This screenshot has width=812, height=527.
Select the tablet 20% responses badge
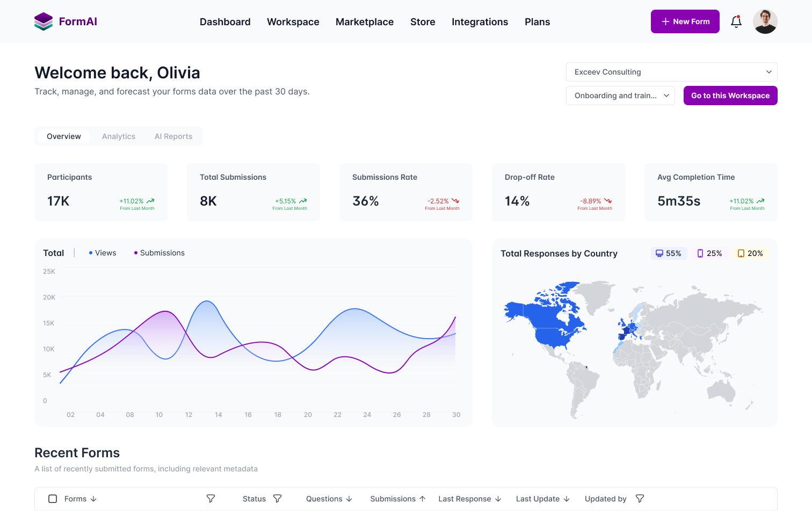pyautogui.click(x=750, y=253)
